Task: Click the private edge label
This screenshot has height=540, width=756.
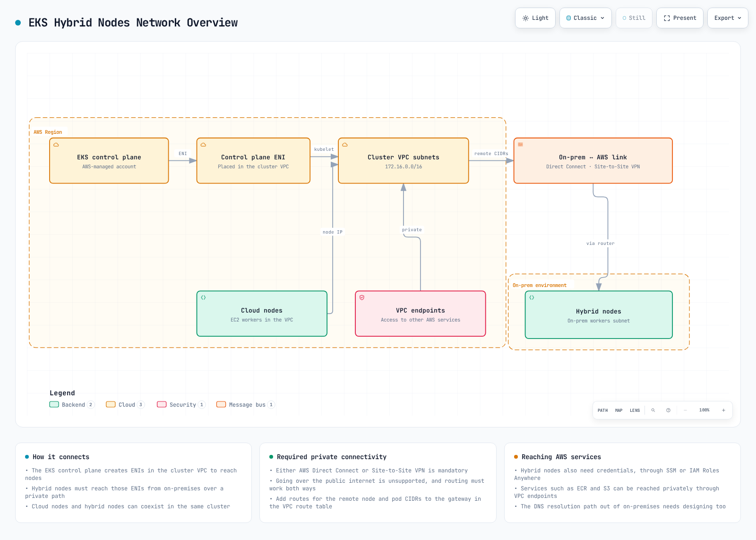Action: tap(412, 230)
